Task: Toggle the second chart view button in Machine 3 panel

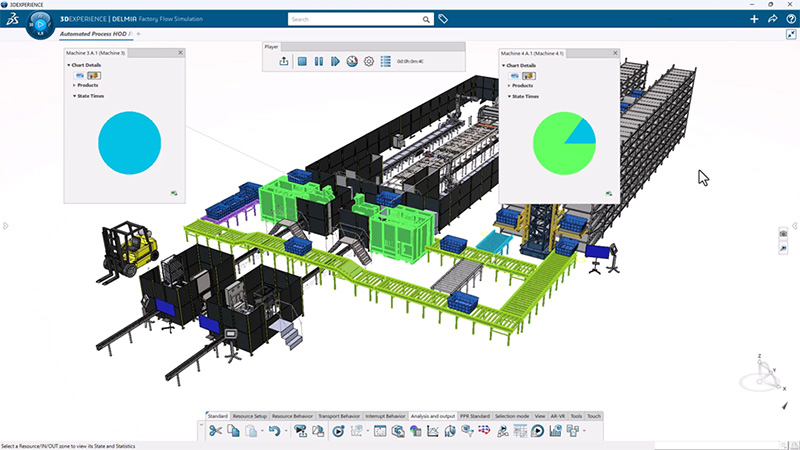Action: pos(93,75)
